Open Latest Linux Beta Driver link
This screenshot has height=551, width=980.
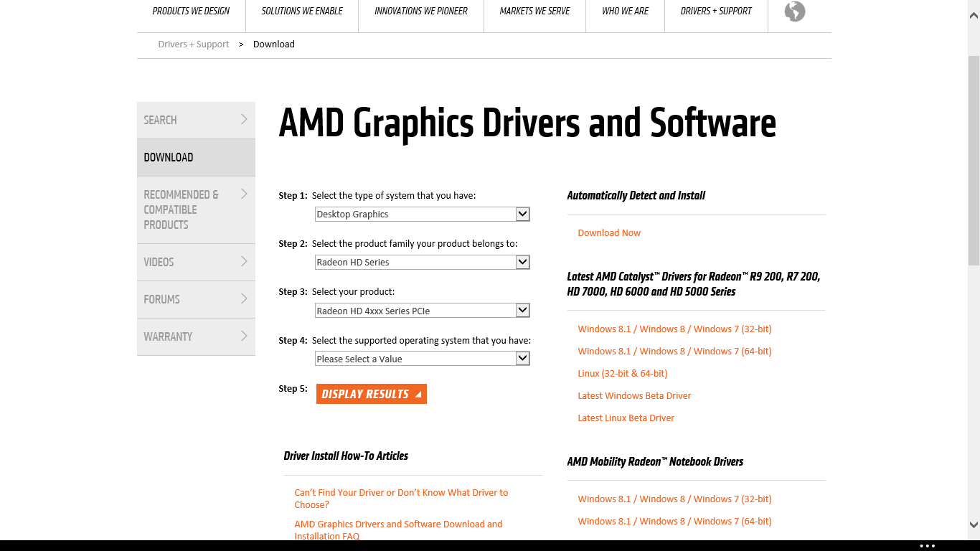pyautogui.click(x=626, y=418)
